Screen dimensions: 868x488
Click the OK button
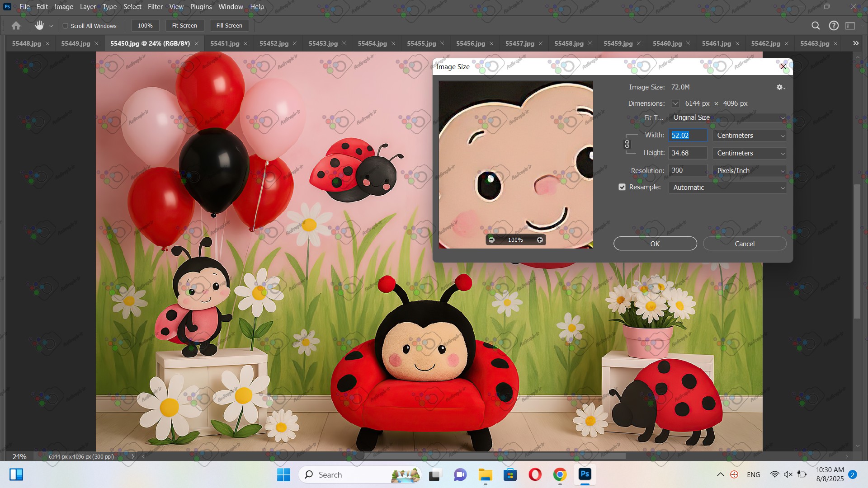point(655,244)
